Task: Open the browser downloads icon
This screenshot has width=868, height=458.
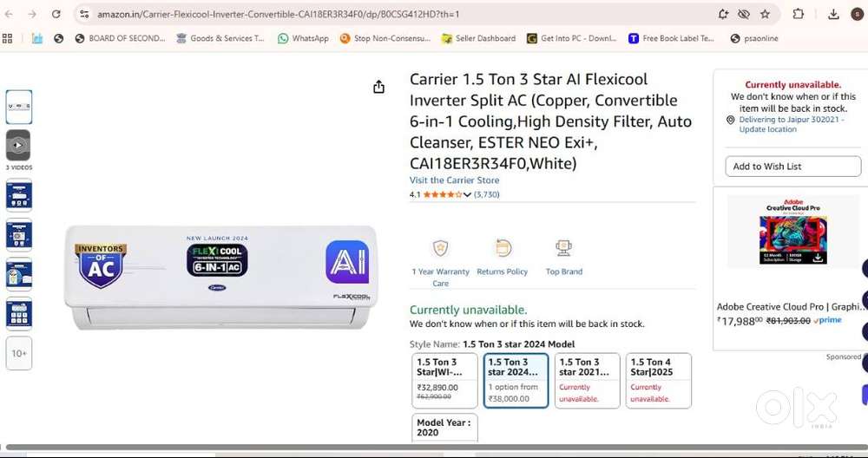Action: [x=833, y=14]
